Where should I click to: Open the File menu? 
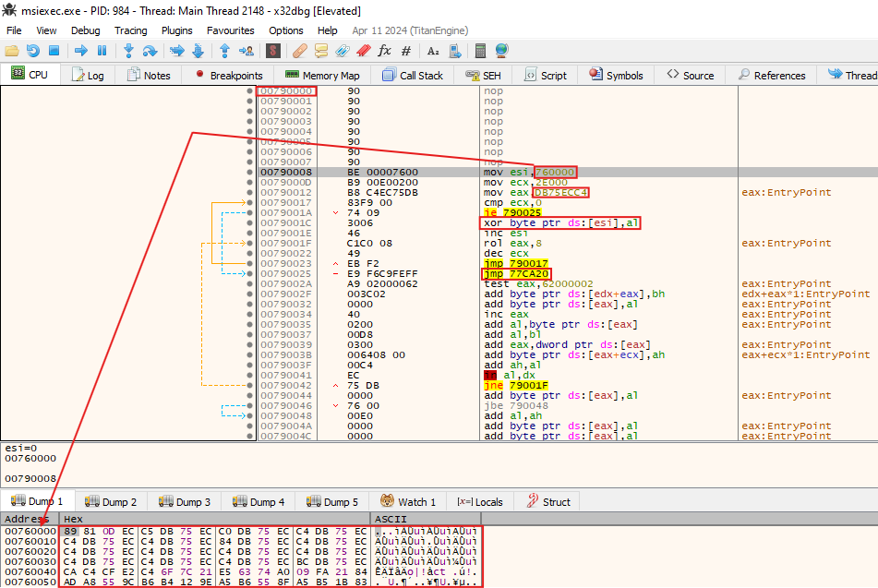[x=14, y=30]
